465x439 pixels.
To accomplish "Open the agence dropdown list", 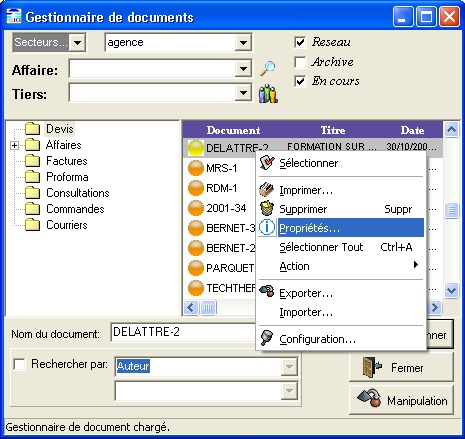I will coord(243,43).
